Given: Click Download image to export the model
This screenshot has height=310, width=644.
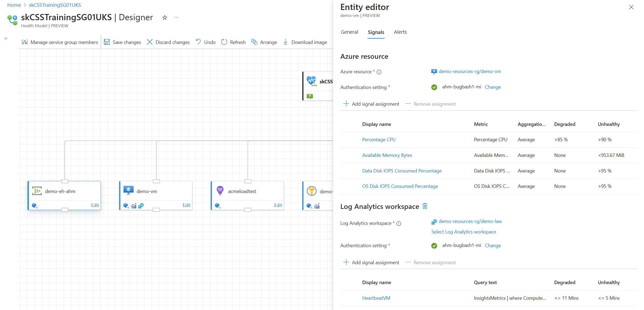Looking at the screenshot, I should 305,42.
